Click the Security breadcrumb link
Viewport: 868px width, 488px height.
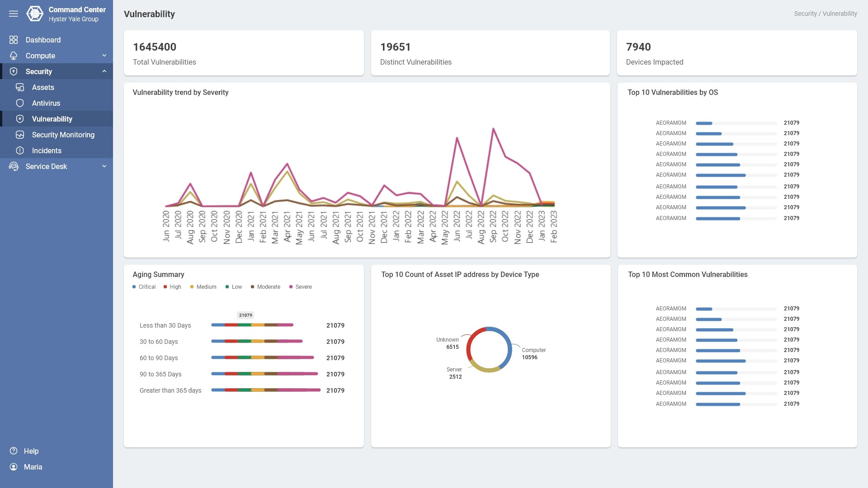[x=805, y=14]
